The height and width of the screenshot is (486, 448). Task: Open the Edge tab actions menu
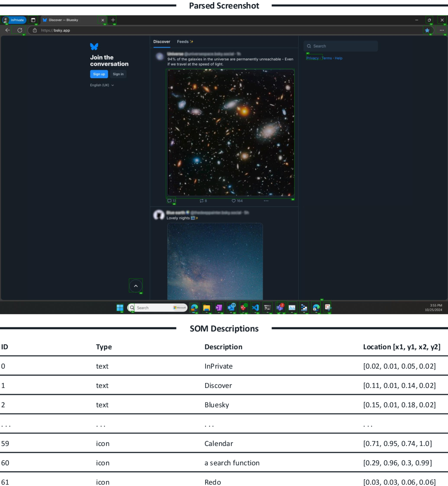33,20
